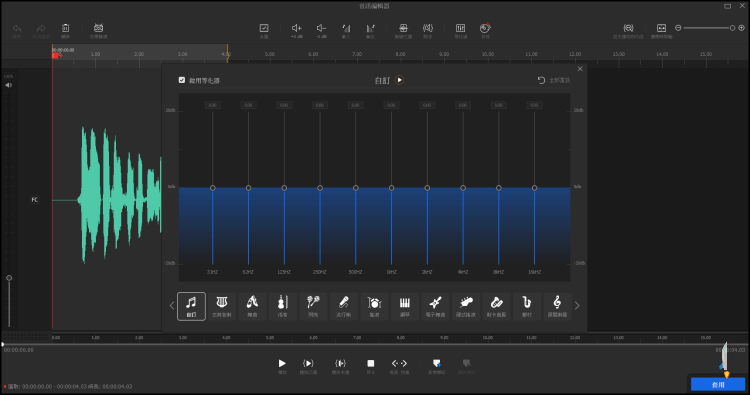Click the denoise speaker-wave icon
This screenshot has height=395, width=750.
(x=428, y=28)
